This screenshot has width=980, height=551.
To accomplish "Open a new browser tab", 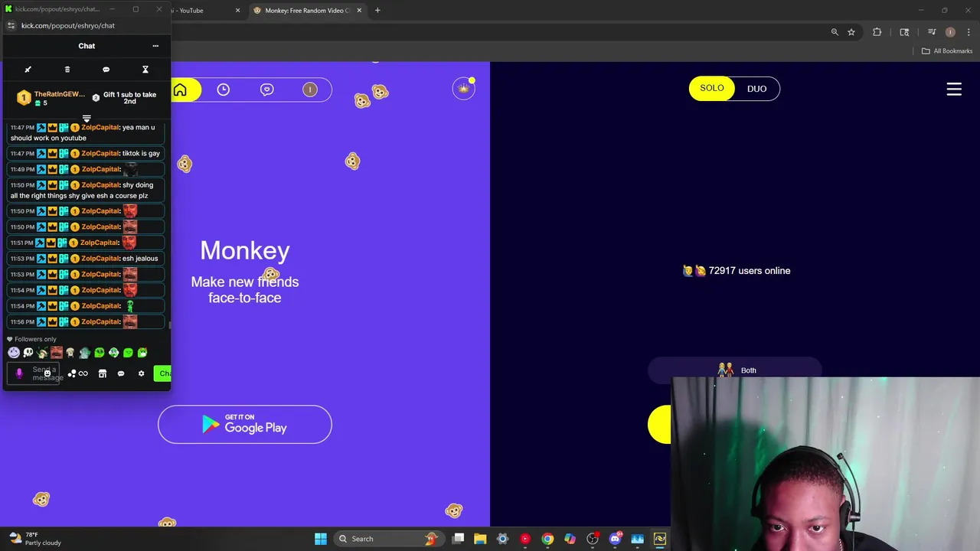I will point(377,11).
